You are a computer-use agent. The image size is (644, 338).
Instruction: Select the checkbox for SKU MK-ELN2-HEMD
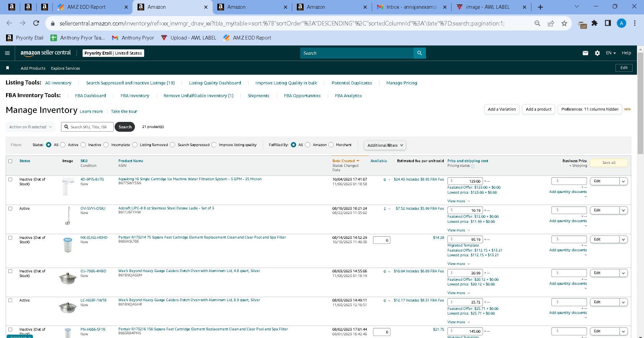click(10, 238)
